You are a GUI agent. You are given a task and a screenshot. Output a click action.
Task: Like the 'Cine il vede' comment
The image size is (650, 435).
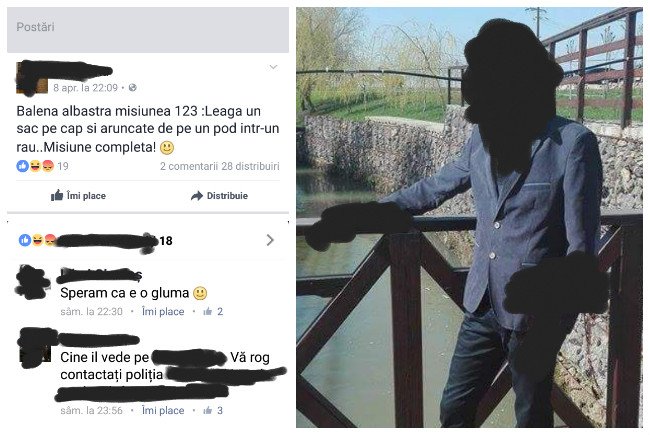pos(163,411)
